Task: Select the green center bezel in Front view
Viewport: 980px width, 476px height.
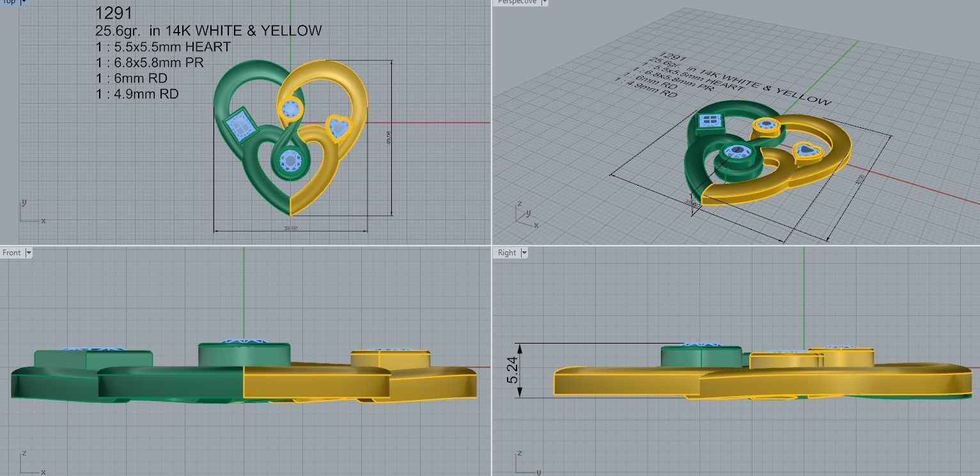Action: tap(244, 354)
